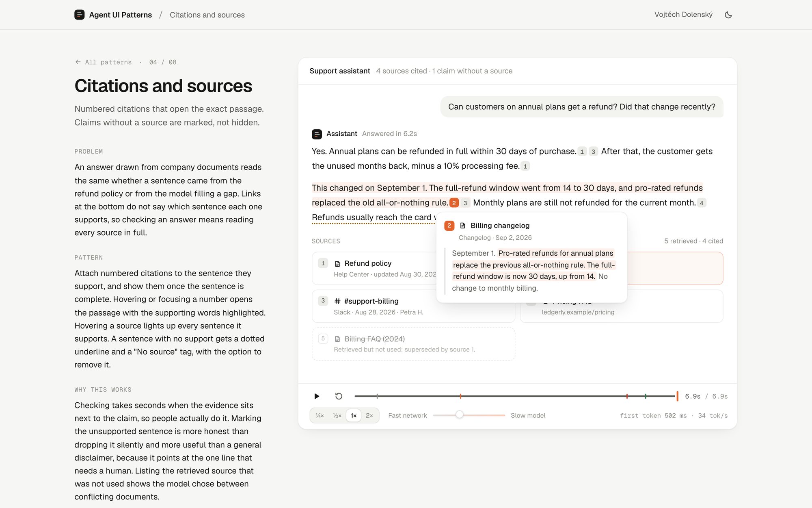
Task: Toggle dark mode with the moon icon
Action: click(728, 15)
